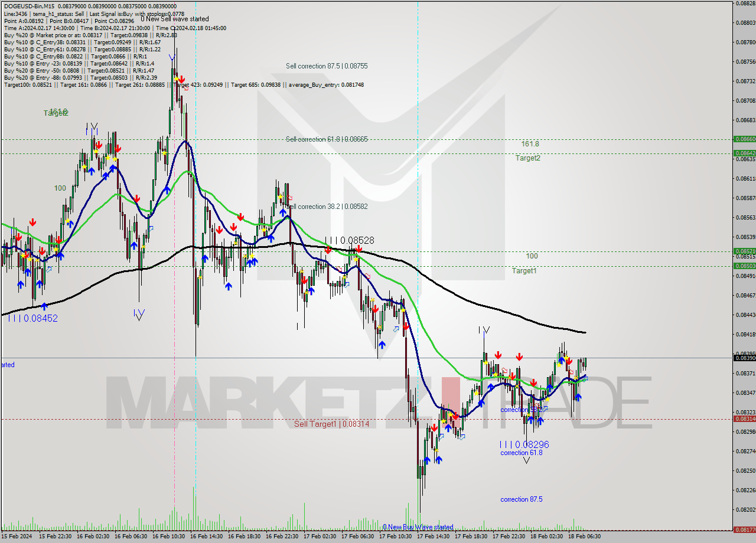The width and height of the screenshot is (756, 543).
Task: Select the blue 'correction 87.5' label
Action: click(521, 499)
